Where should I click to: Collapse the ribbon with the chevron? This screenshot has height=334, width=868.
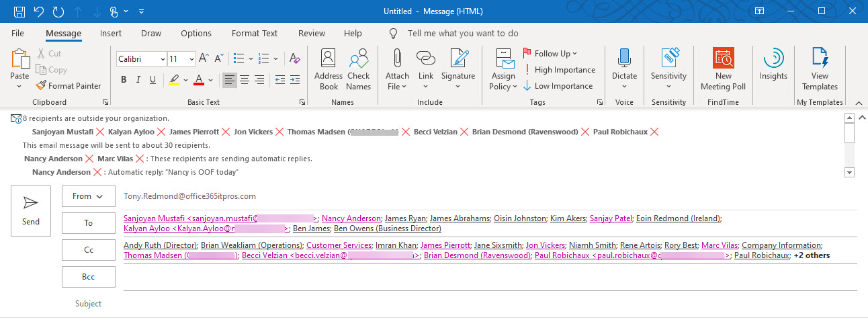[x=858, y=102]
